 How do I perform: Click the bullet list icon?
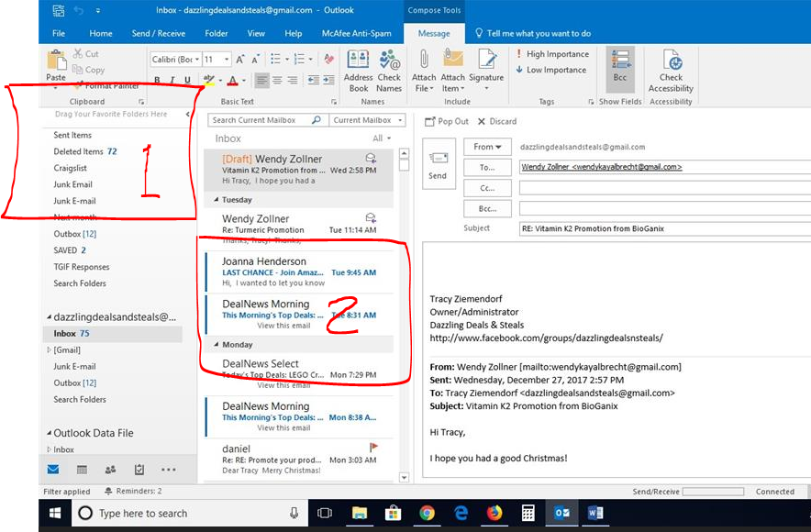(x=275, y=59)
